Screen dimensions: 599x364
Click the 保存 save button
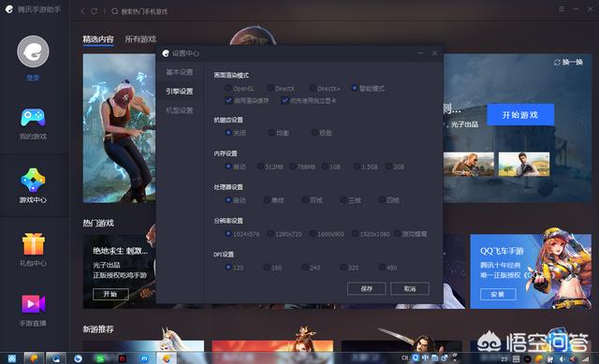point(366,289)
